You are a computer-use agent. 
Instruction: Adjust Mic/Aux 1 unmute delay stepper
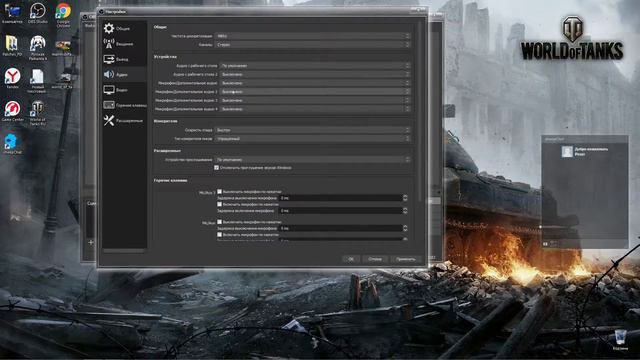coord(405,211)
